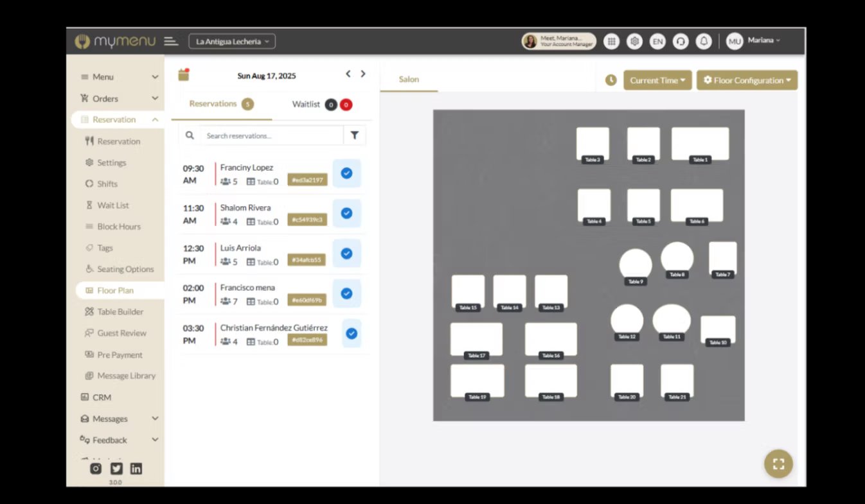Open Table Builder in sidebar
This screenshot has height=504, width=865.
(x=120, y=312)
